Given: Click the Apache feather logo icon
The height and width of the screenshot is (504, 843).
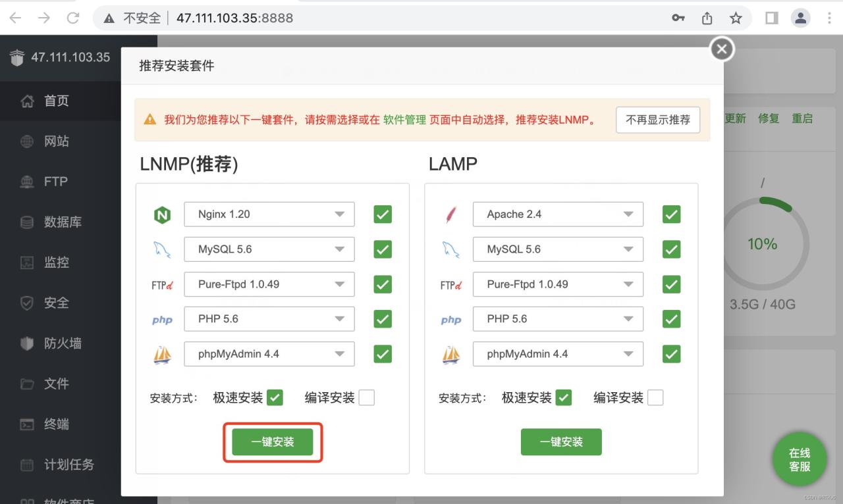Looking at the screenshot, I should pyautogui.click(x=450, y=214).
